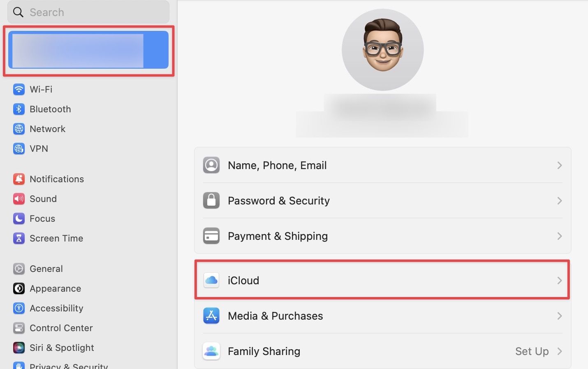Click the Control Center icon
588x369 pixels.
19,328
